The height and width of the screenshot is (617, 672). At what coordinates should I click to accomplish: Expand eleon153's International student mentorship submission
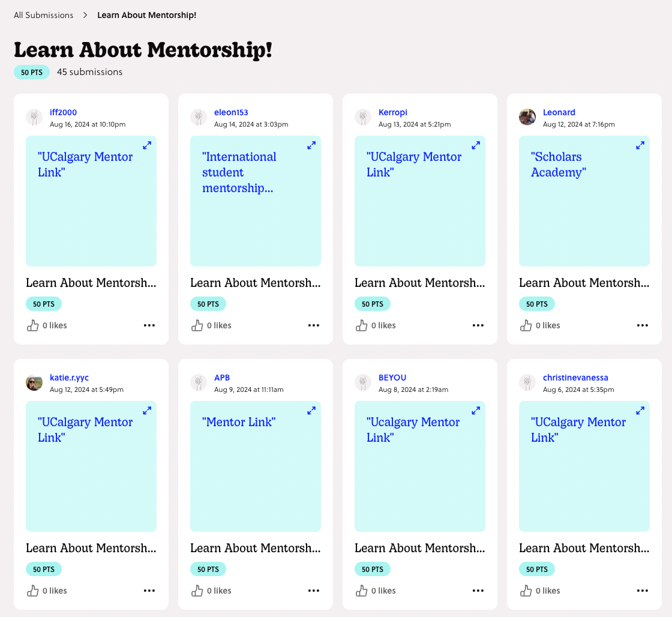(x=311, y=145)
